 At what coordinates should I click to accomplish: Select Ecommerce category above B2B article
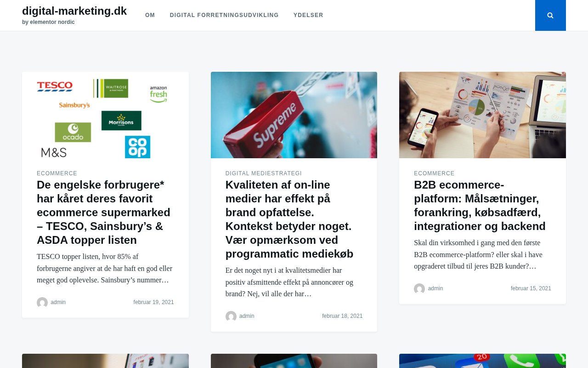pyautogui.click(x=434, y=173)
